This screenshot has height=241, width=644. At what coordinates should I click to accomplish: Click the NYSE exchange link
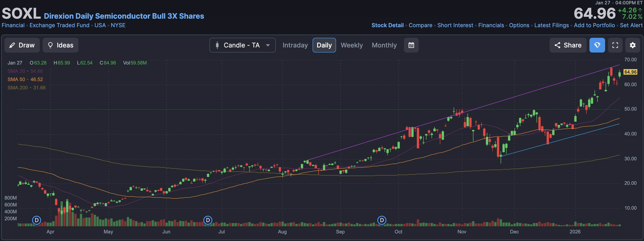point(118,25)
